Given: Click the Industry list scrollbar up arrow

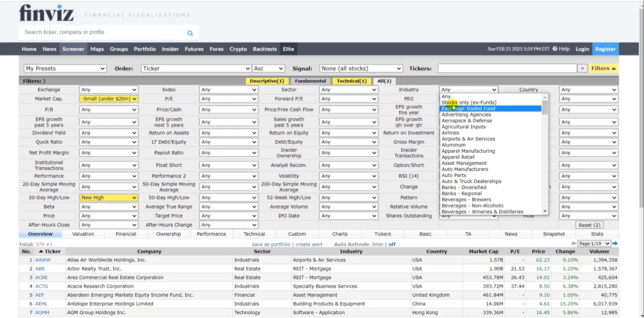Looking at the screenshot, I should pyautogui.click(x=545, y=97).
